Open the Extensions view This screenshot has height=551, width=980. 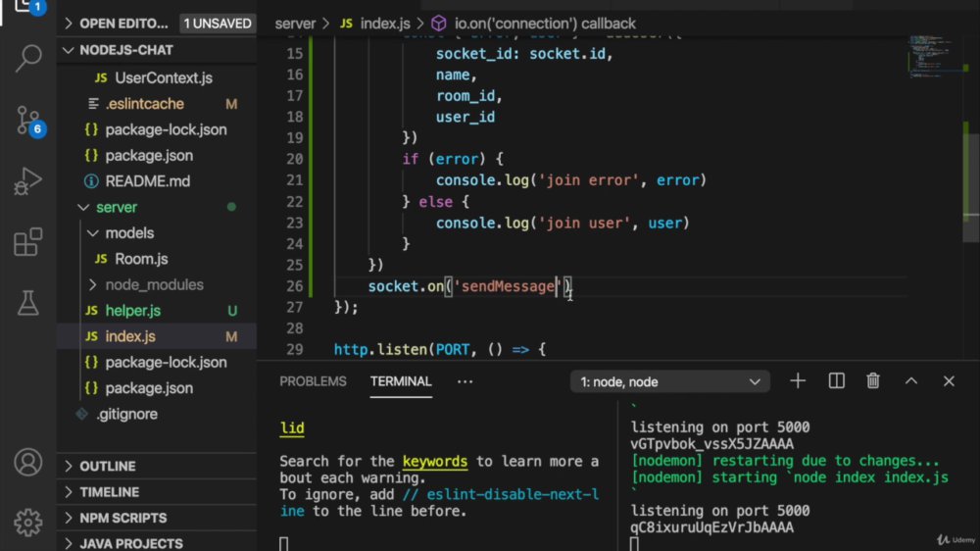click(28, 242)
